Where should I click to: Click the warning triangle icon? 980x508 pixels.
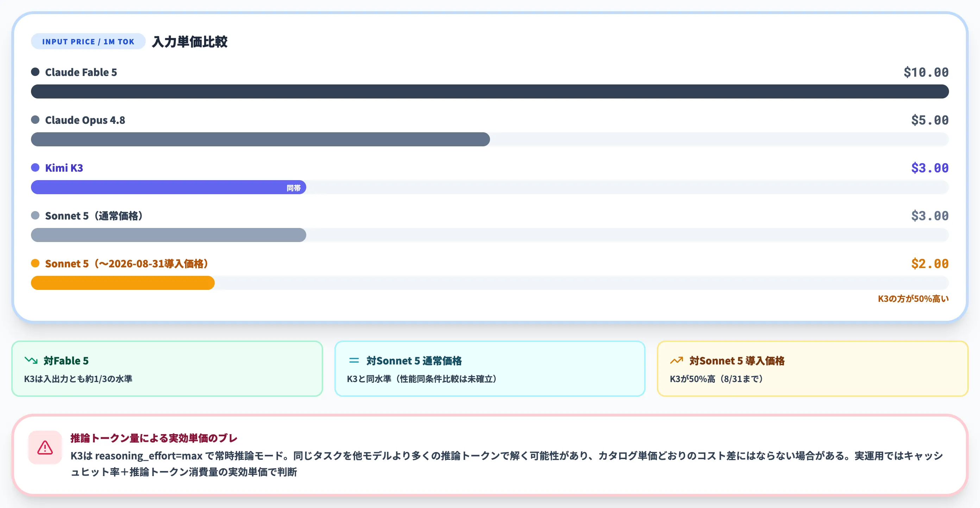[45, 447]
